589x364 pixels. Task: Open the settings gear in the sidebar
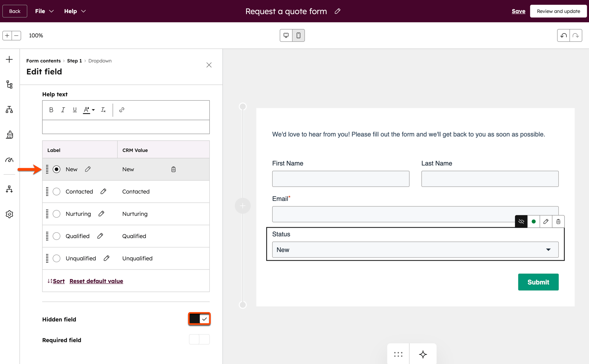9,214
